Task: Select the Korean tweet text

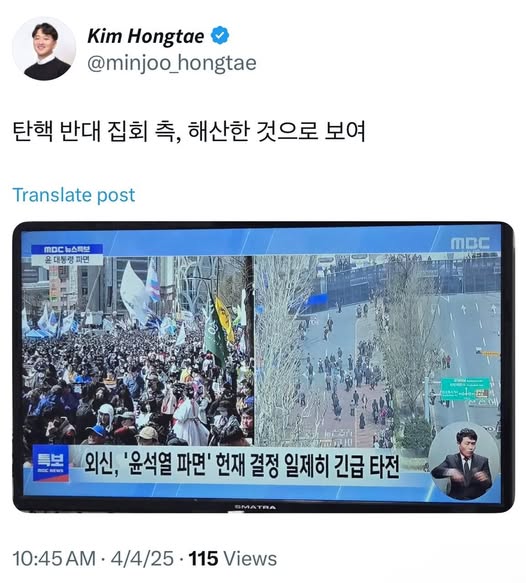Action: tap(189, 131)
